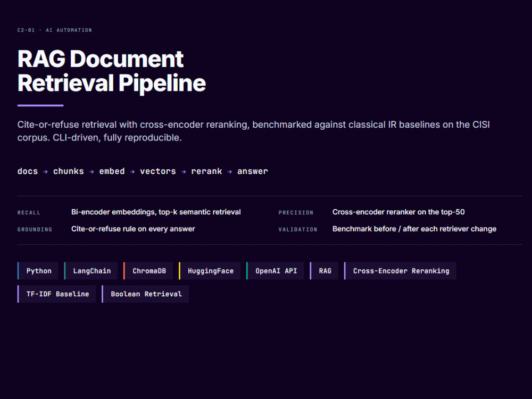Click 'Cite-or-refuse rule on every answer'
532x399 pixels.
[133, 229]
